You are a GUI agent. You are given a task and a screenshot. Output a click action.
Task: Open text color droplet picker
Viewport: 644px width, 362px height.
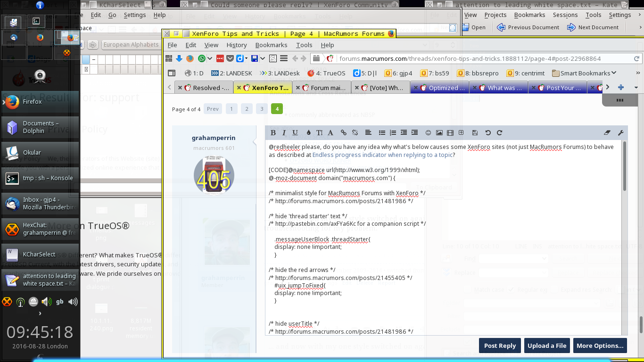pyautogui.click(x=309, y=133)
